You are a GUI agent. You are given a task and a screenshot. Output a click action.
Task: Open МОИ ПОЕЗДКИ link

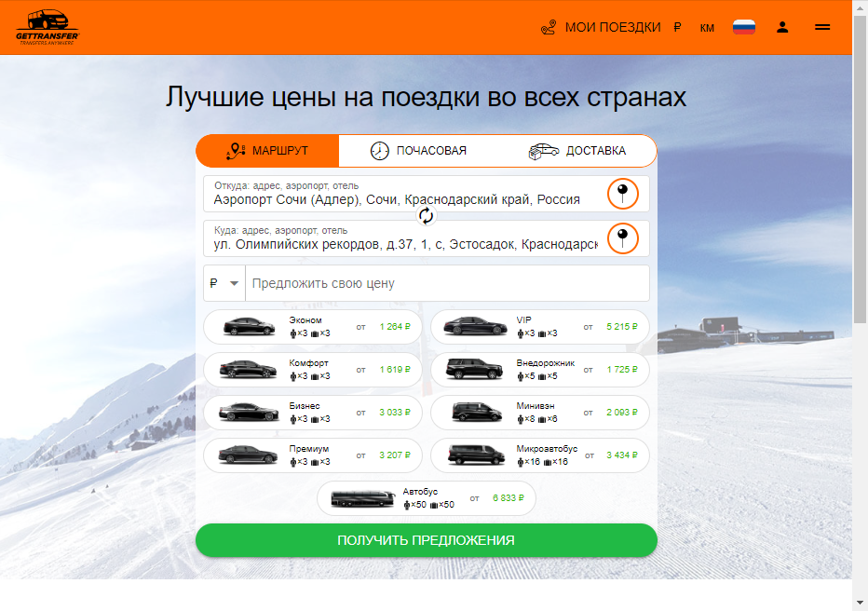pyautogui.click(x=613, y=27)
